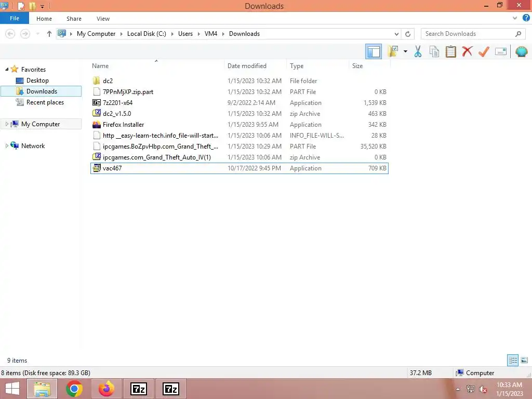Click the Forward navigation arrow

click(x=25, y=34)
